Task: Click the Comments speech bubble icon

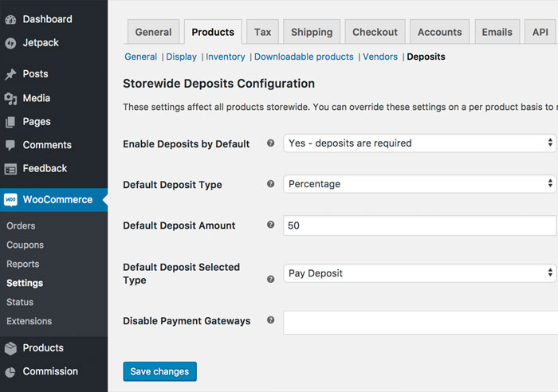Action: [10, 145]
